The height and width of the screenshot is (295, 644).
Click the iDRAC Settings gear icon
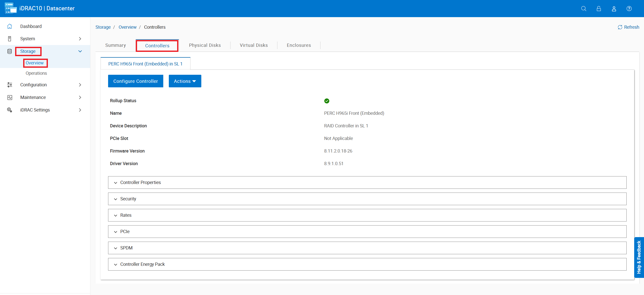(x=10, y=110)
